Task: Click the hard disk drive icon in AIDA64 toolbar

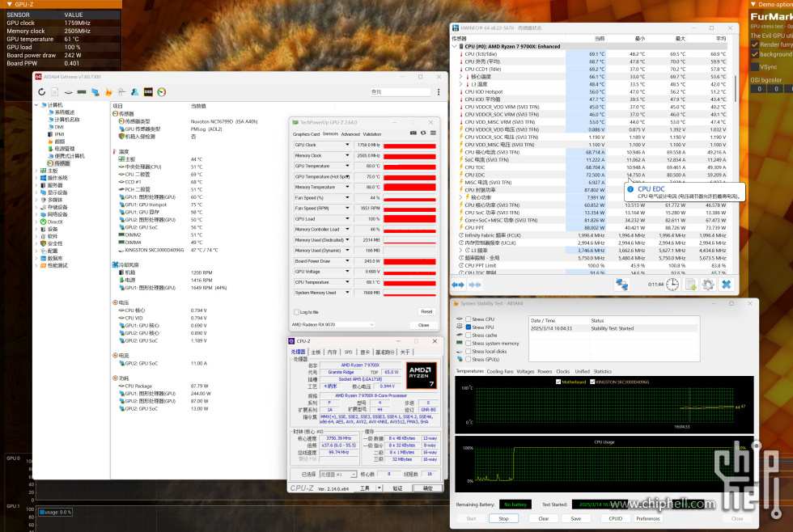Action: [x=68, y=92]
